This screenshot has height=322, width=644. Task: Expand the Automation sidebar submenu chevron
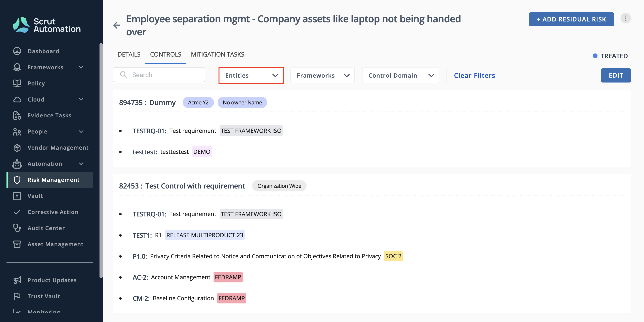coord(81,164)
